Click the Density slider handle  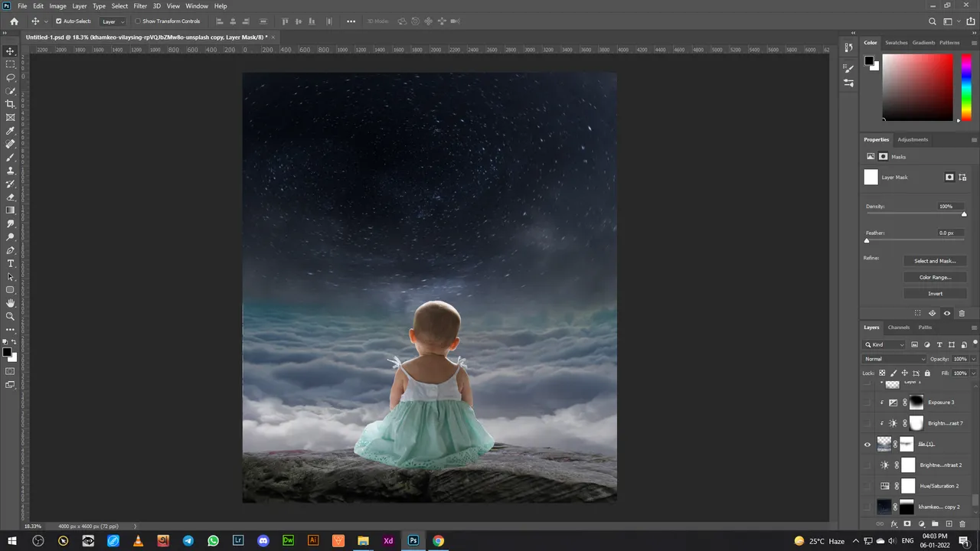[964, 214]
